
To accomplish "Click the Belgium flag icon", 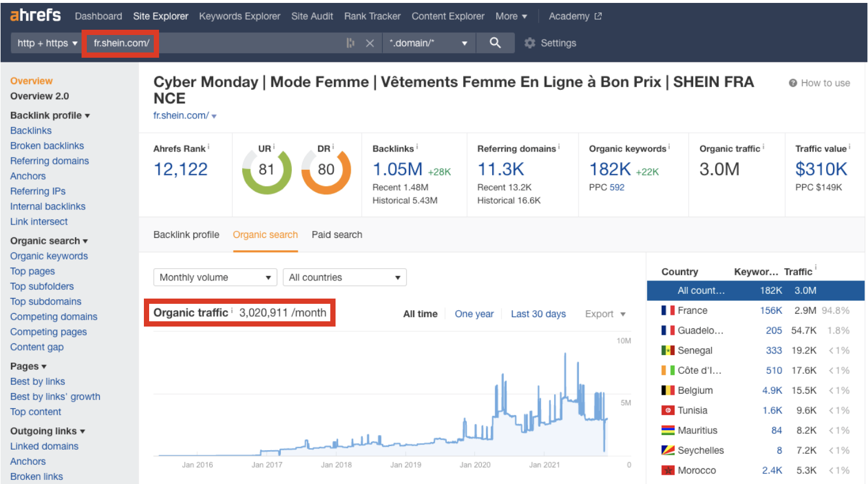I will point(668,390).
